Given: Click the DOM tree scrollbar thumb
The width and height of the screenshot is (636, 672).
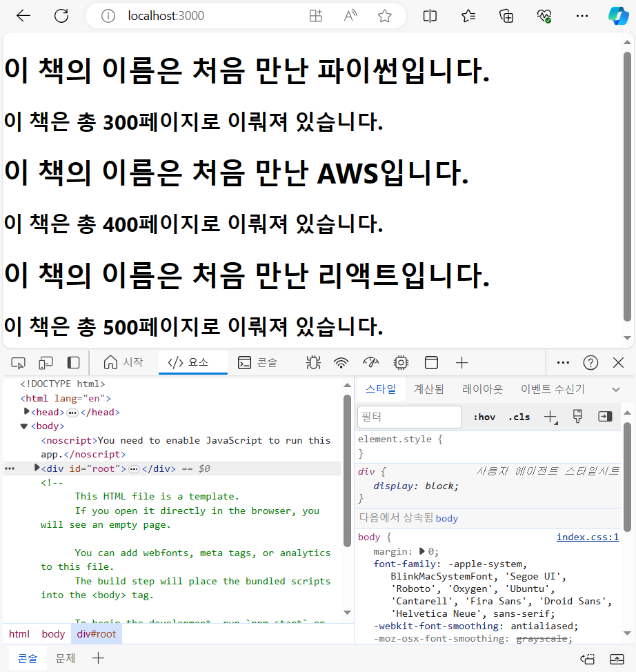Looking at the screenshot, I should (x=347, y=471).
